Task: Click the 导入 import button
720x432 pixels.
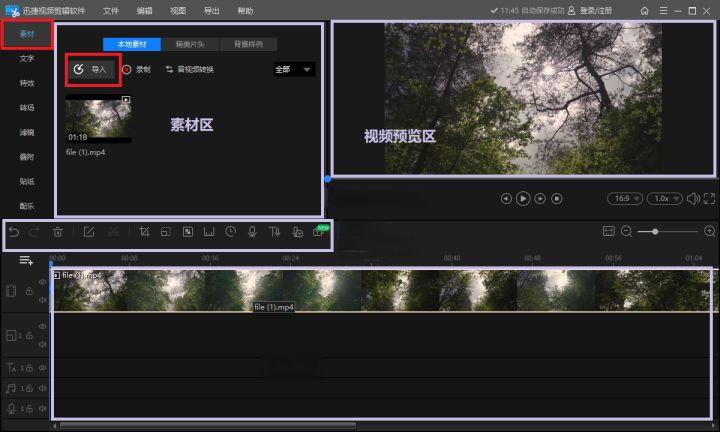Action: (x=92, y=70)
